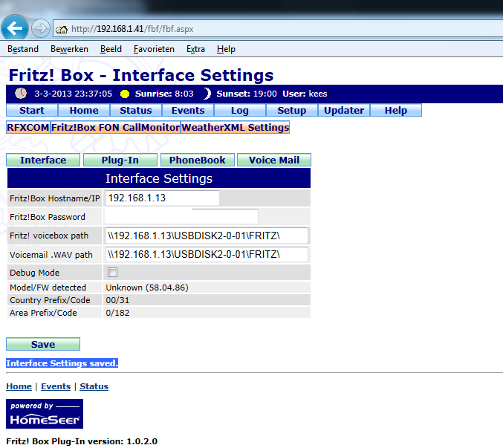Viewport: 503px width, 448px height.
Task: Switch to the Plug-In tab
Action: coord(120,160)
